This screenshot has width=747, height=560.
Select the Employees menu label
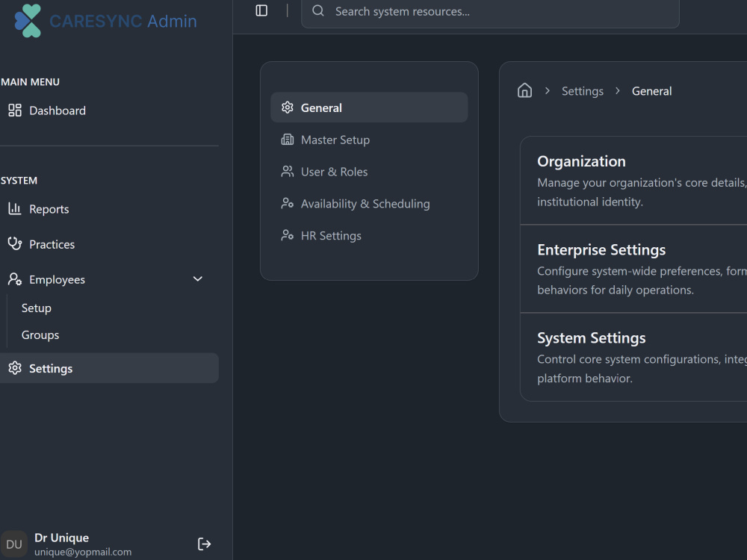[x=58, y=279]
